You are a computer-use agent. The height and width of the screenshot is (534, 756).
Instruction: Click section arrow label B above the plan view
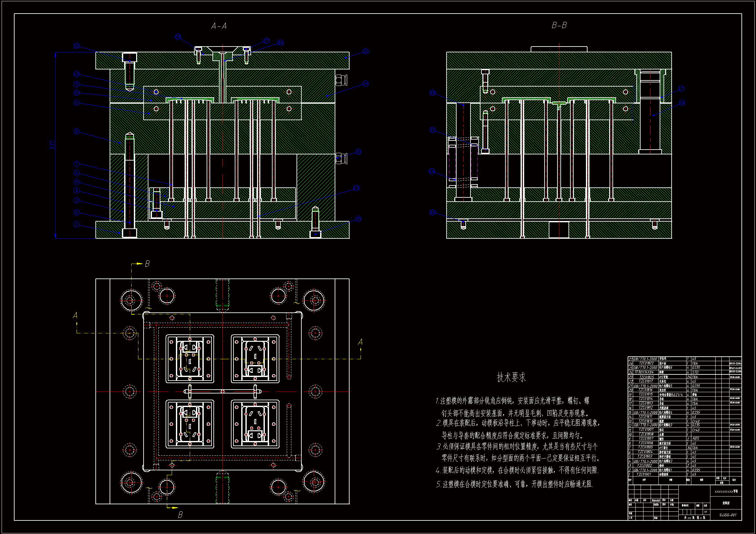tap(147, 264)
